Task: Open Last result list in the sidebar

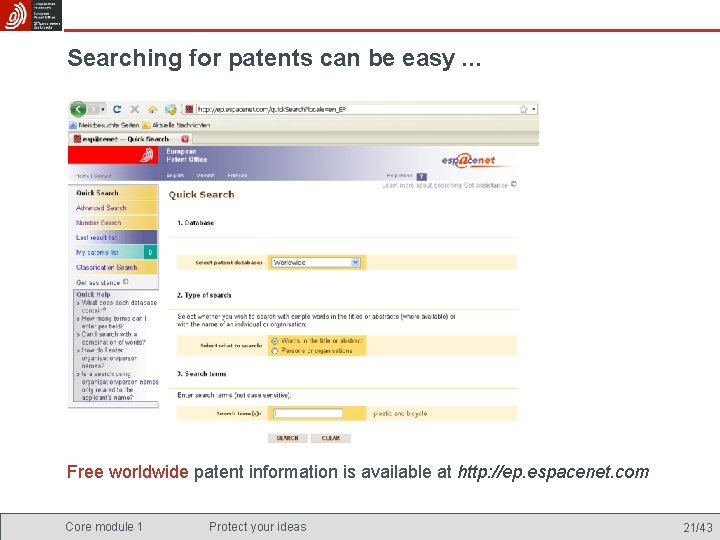Action: (x=113, y=237)
